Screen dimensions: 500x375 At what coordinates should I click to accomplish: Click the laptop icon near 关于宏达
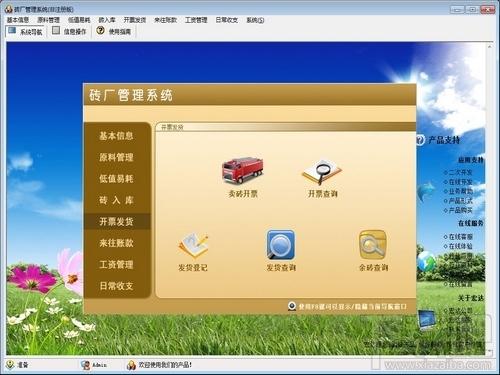[427, 319]
